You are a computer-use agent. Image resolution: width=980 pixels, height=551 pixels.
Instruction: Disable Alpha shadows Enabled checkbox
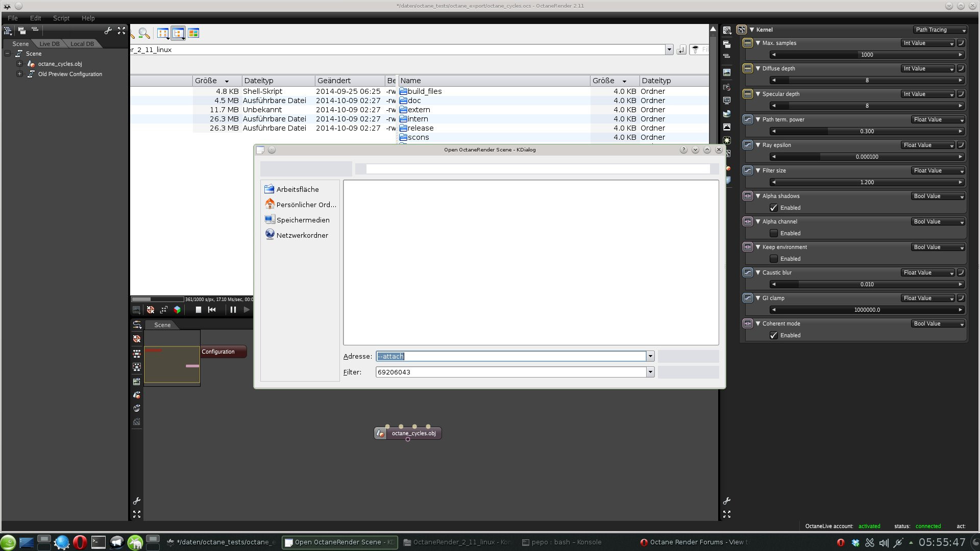pyautogui.click(x=774, y=208)
